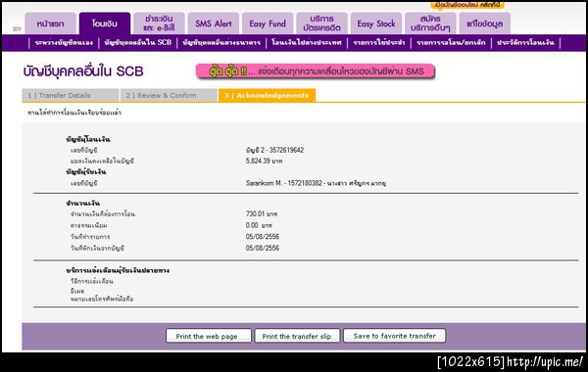Screen dimensions: 588x372
Task: Click the วันที่ทำรายการ date value 05/08/2556
Action: pos(263,236)
